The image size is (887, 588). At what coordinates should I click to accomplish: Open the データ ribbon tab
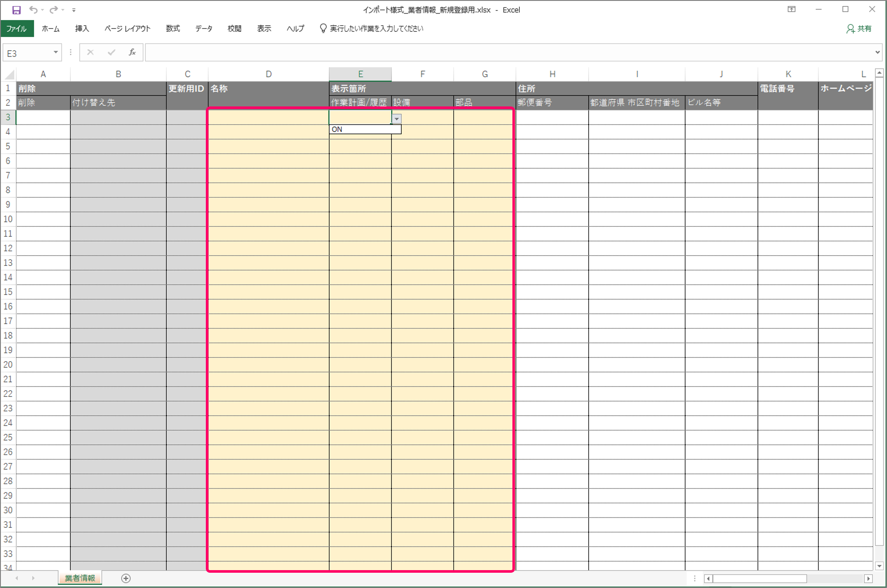pos(204,29)
